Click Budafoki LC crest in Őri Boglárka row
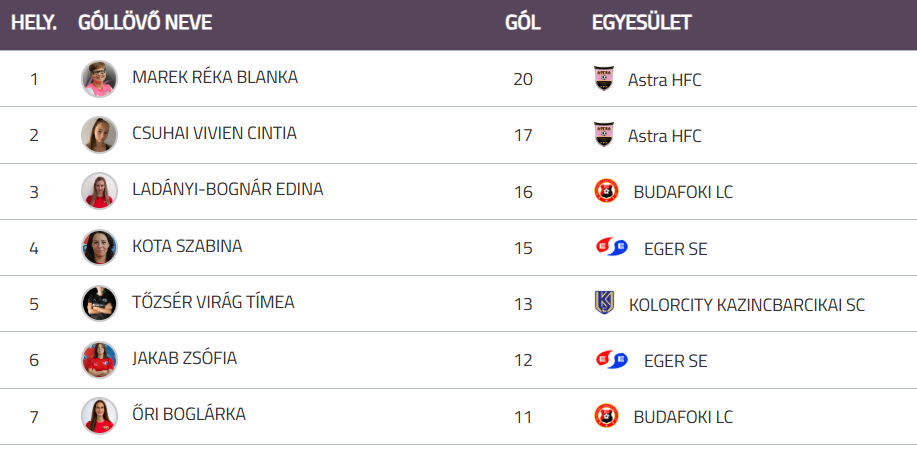The width and height of the screenshot is (917, 452). point(605,416)
